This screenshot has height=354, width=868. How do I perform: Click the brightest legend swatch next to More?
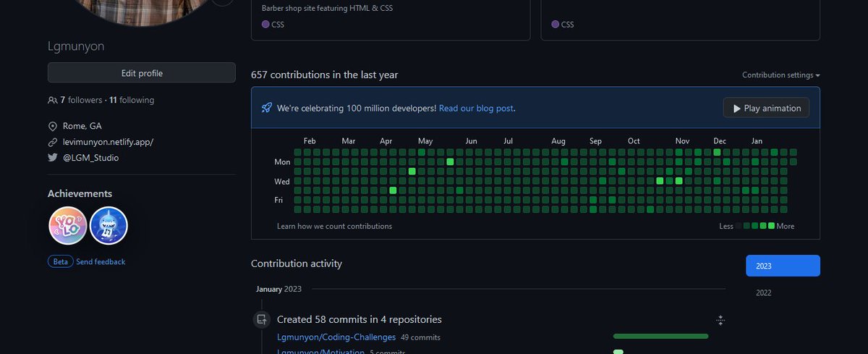pos(772,226)
